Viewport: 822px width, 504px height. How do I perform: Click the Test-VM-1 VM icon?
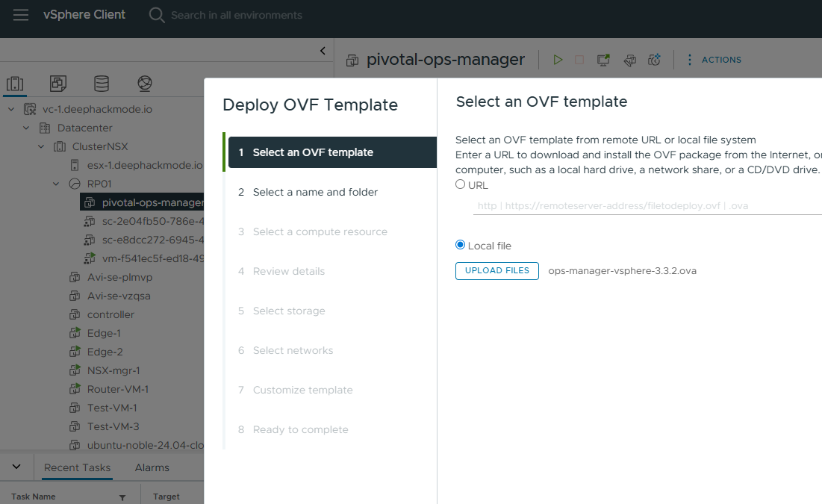[75, 408]
